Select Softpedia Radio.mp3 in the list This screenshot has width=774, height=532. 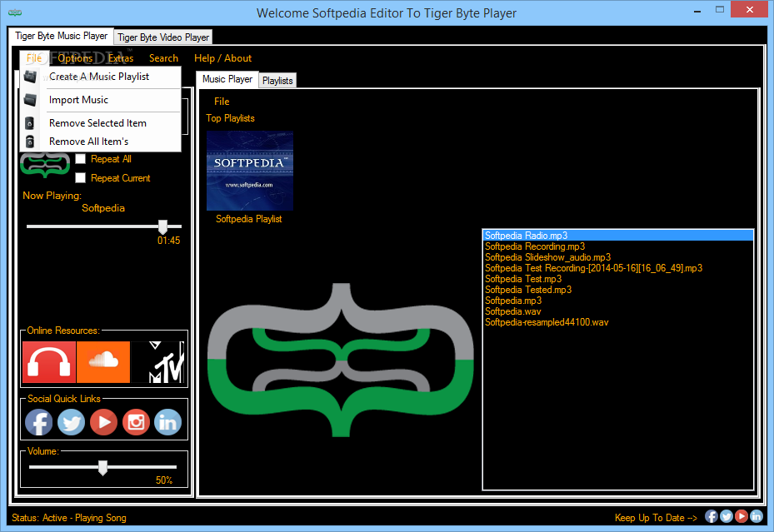(x=618, y=236)
